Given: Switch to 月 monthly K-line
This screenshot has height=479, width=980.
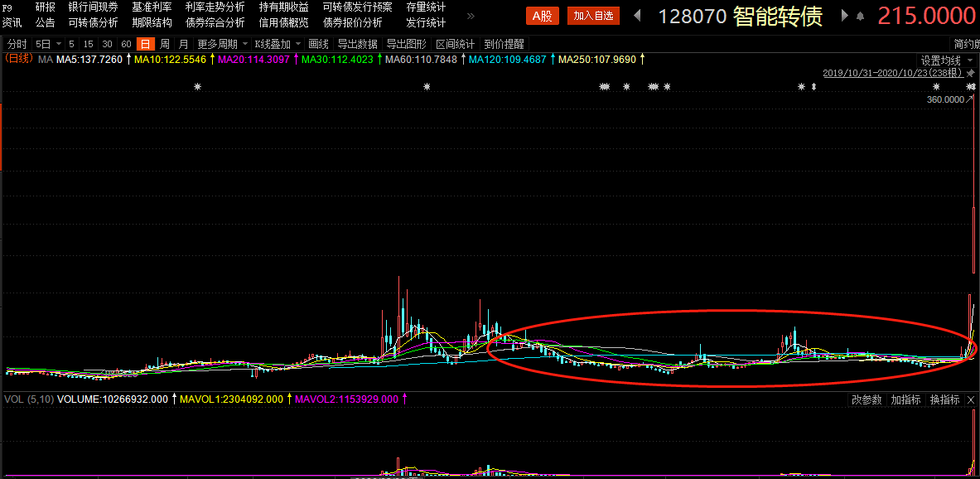Looking at the screenshot, I should pyautogui.click(x=181, y=44).
